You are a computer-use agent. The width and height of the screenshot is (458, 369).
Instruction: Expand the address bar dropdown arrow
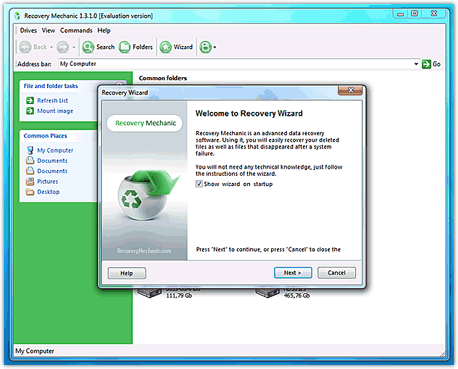click(x=416, y=64)
